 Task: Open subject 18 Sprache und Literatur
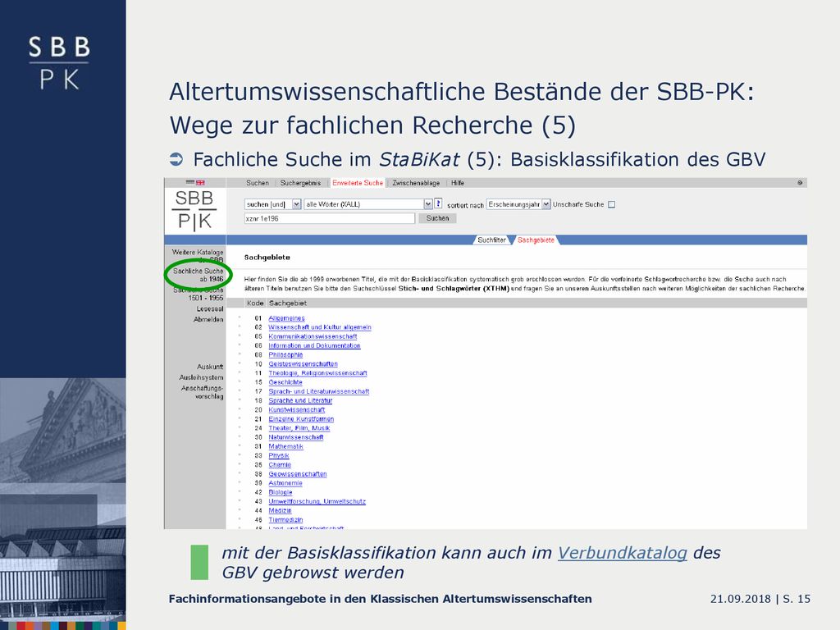tap(300, 400)
